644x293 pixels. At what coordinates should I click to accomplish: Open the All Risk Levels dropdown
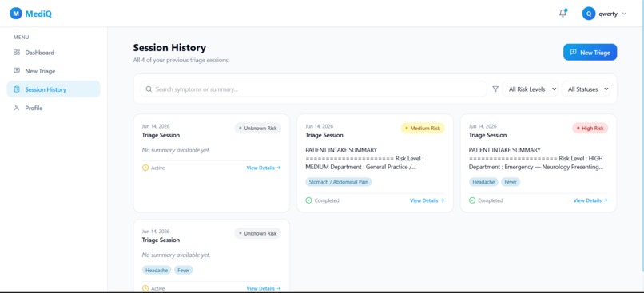(531, 89)
